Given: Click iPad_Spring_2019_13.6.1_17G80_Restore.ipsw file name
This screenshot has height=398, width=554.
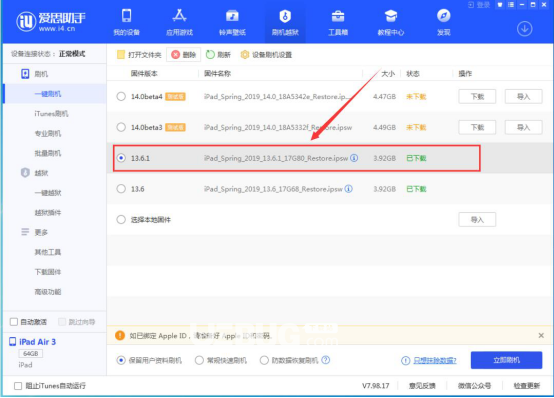Looking at the screenshot, I should click(x=276, y=158).
